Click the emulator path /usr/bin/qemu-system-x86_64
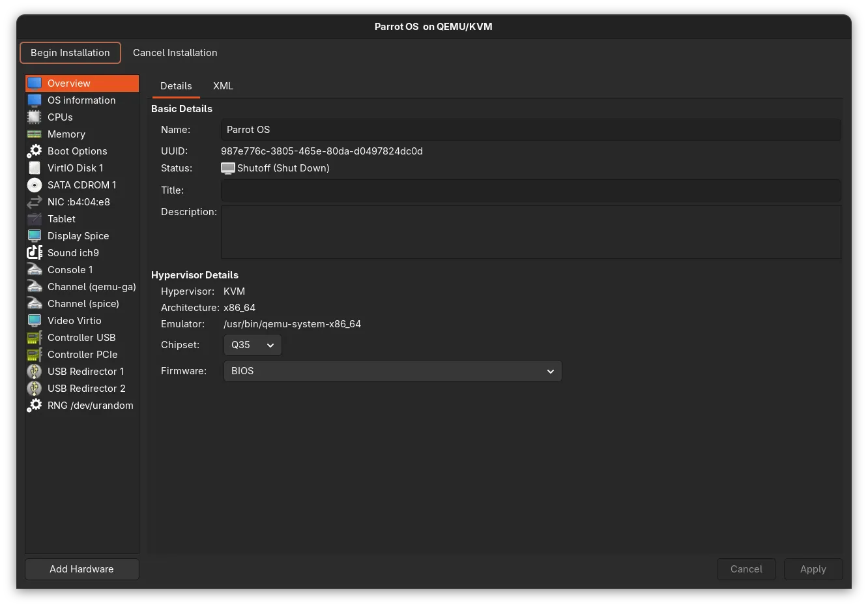The height and width of the screenshot is (607, 868). click(x=292, y=324)
